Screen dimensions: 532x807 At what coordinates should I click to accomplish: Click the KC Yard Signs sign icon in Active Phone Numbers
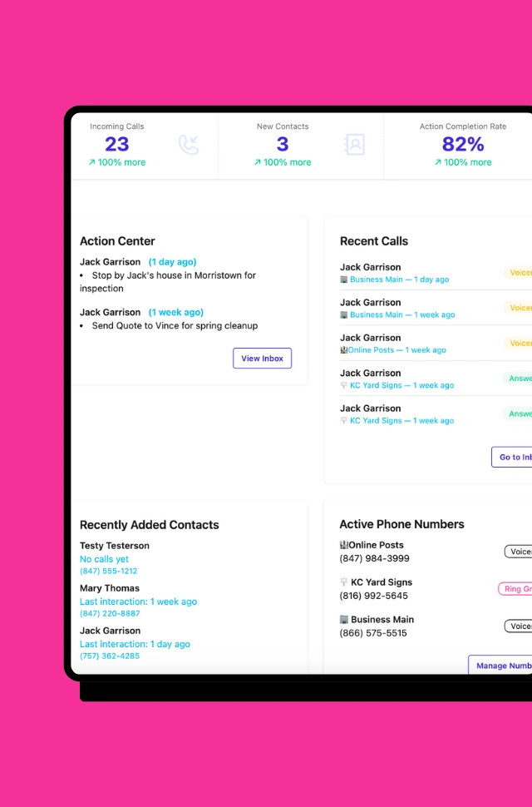click(343, 582)
